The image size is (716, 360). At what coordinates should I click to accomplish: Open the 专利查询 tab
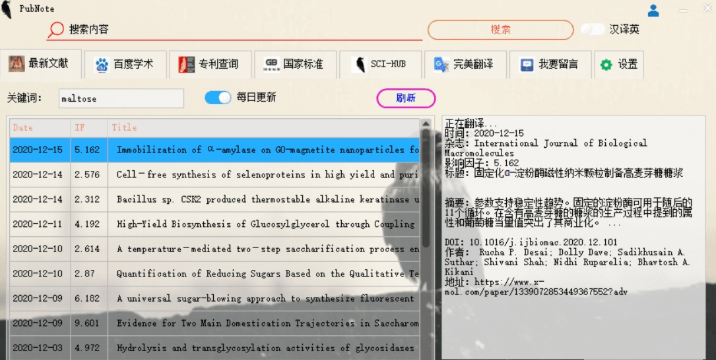tap(210, 64)
